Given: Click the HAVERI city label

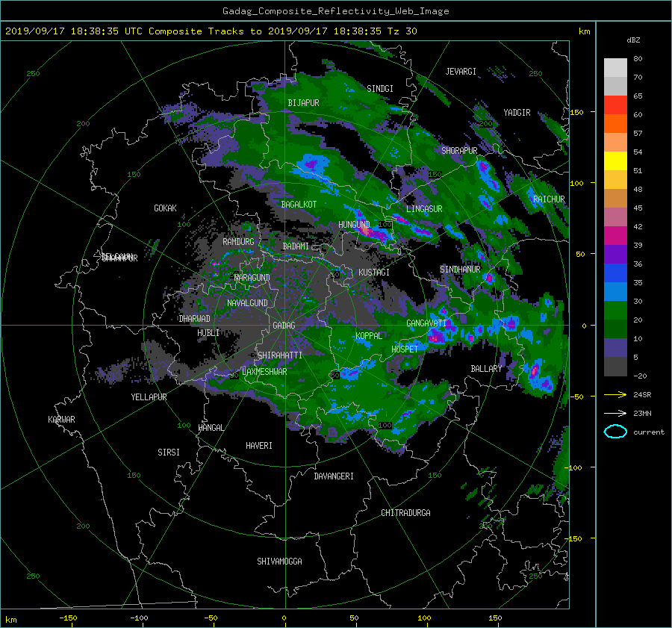Looking at the screenshot, I should point(259,446).
